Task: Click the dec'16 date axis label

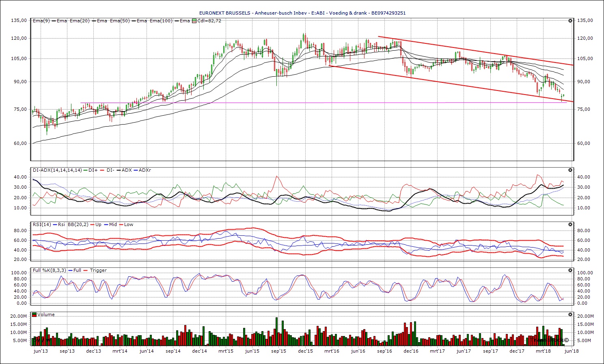Action: click(411, 351)
